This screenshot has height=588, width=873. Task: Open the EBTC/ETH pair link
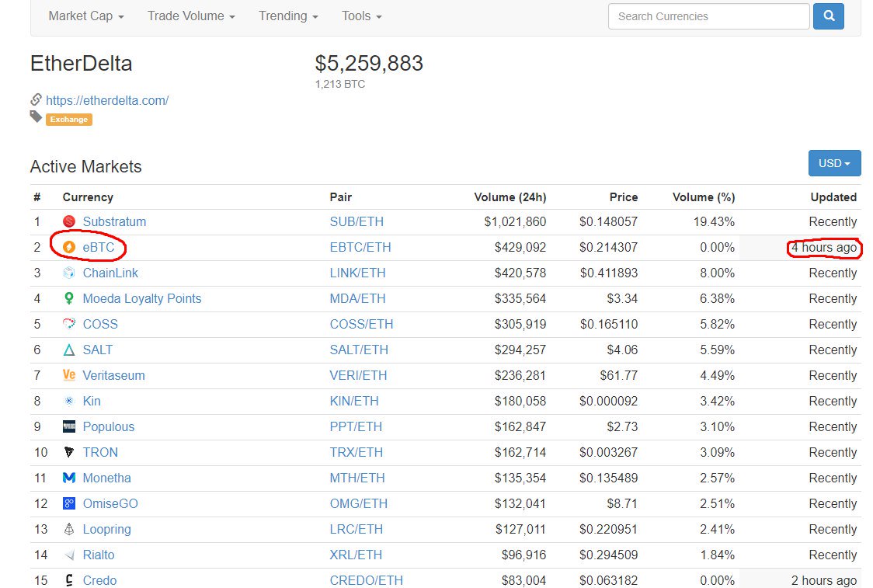point(360,247)
